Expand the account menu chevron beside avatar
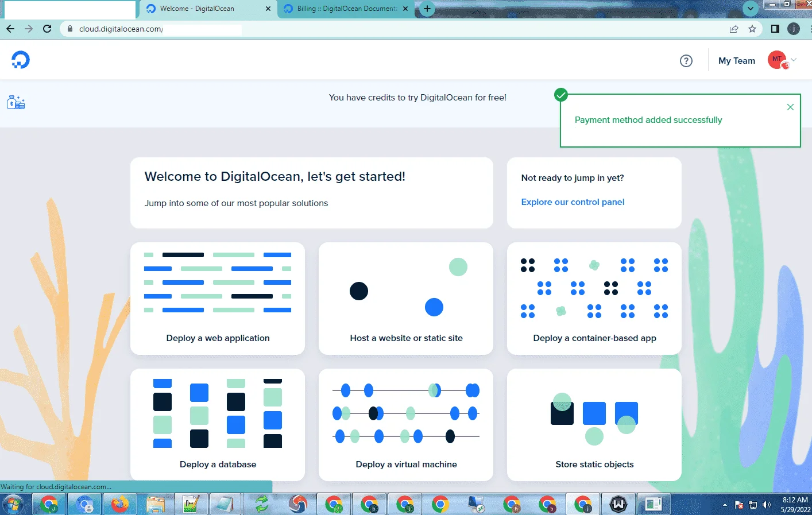This screenshot has width=812, height=515. pyautogui.click(x=794, y=60)
